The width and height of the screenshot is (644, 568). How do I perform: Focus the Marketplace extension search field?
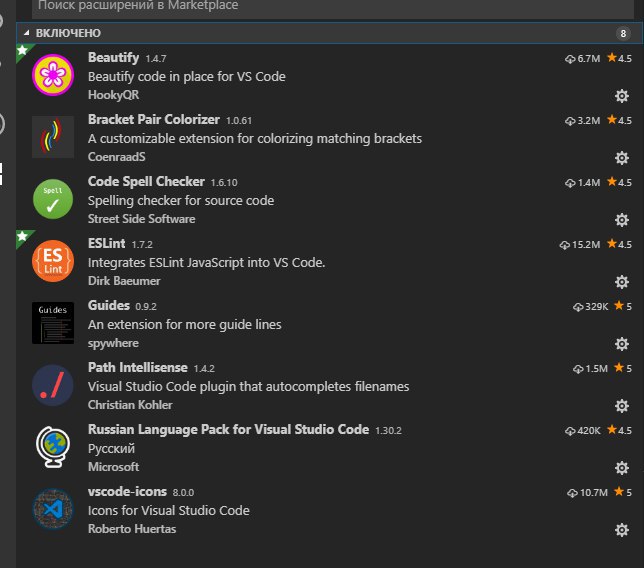[x=333, y=7]
